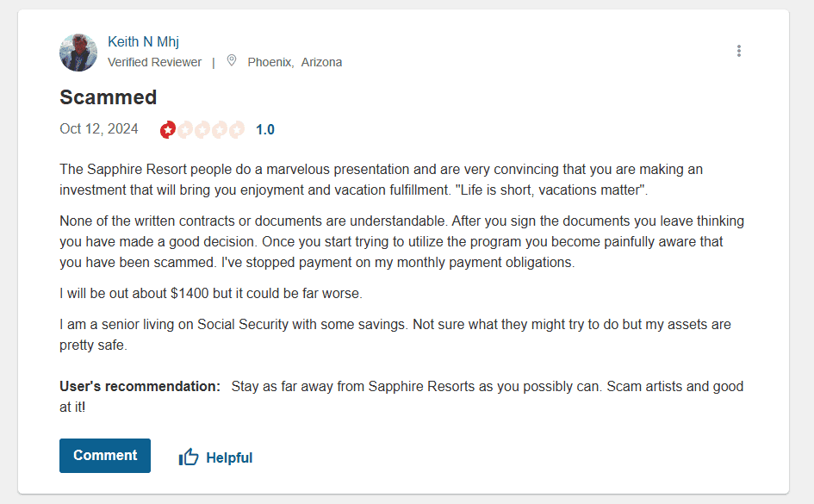This screenshot has height=504, width=814.
Task: Click the thumbs-up icon
Action: (x=189, y=457)
